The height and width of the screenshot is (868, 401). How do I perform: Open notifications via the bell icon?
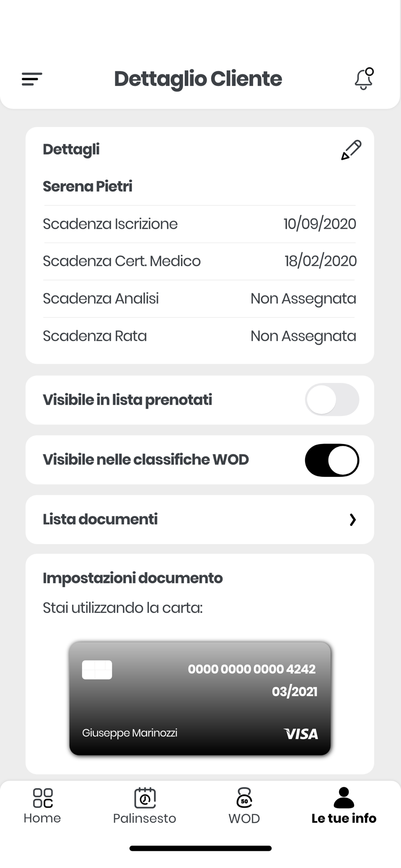(x=364, y=79)
